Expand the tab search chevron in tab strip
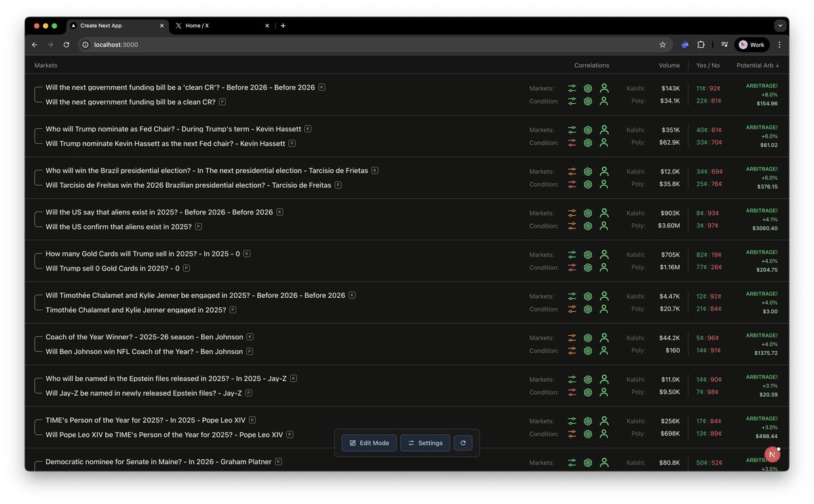The height and width of the screenshot is (504, 814). [x=780, y=26]
